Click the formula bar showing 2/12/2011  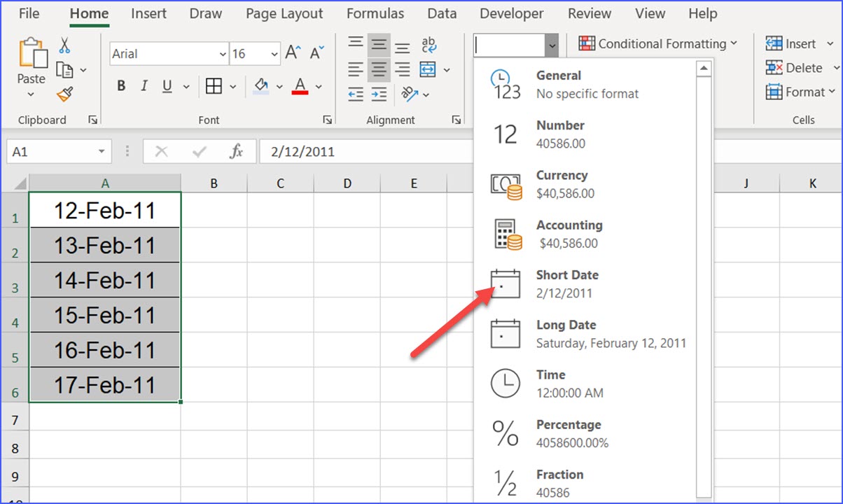[366, 151]
